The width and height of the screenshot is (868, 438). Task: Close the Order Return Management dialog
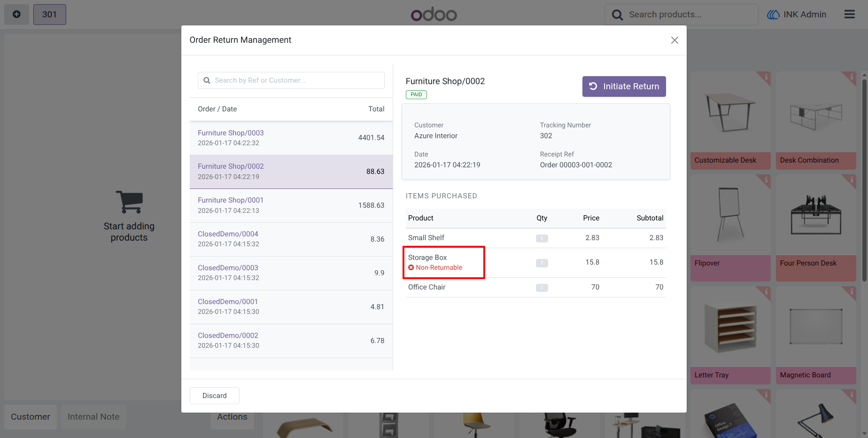[674, 40]
